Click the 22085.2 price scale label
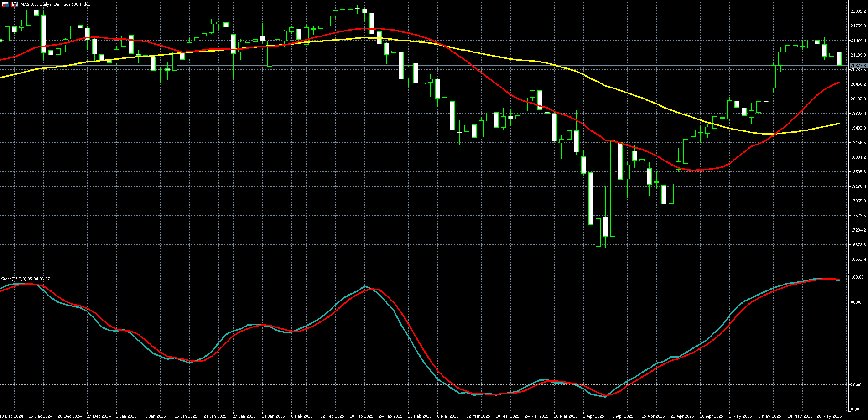The width and height of the screenshot is (868, 420). [x=858, y=11]
